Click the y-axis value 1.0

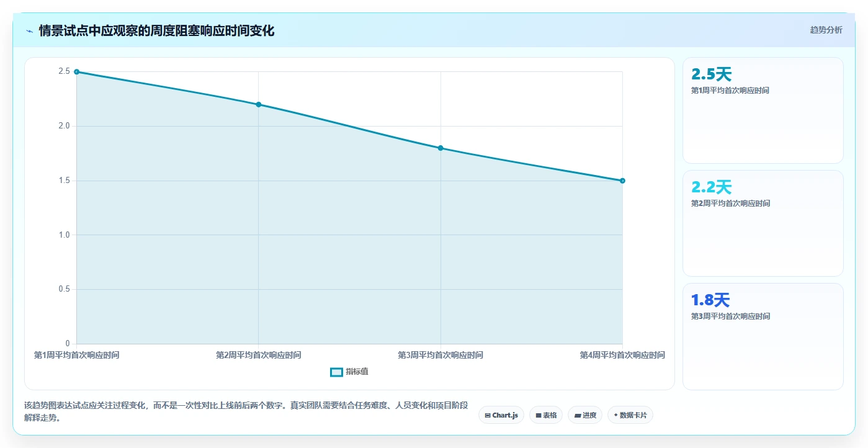click(x=64, y=235)
